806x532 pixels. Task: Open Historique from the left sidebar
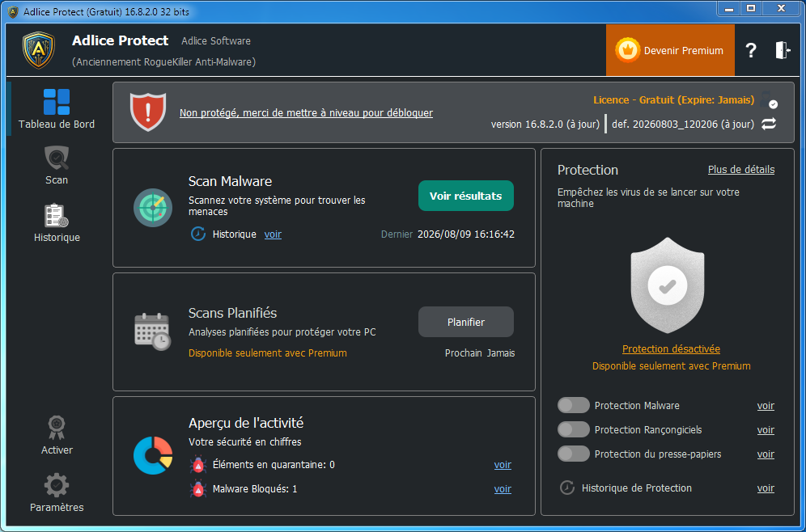(57, 223)
